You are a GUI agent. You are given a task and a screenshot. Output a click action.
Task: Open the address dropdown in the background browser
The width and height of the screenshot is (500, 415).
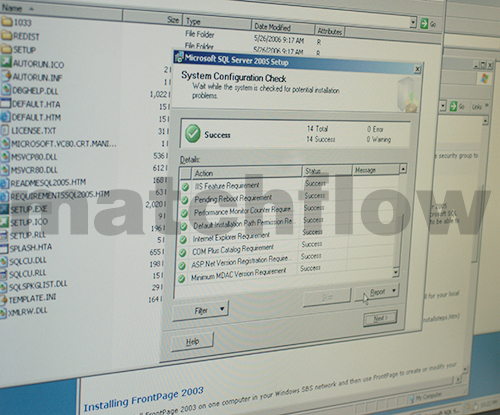pos(443,106)
